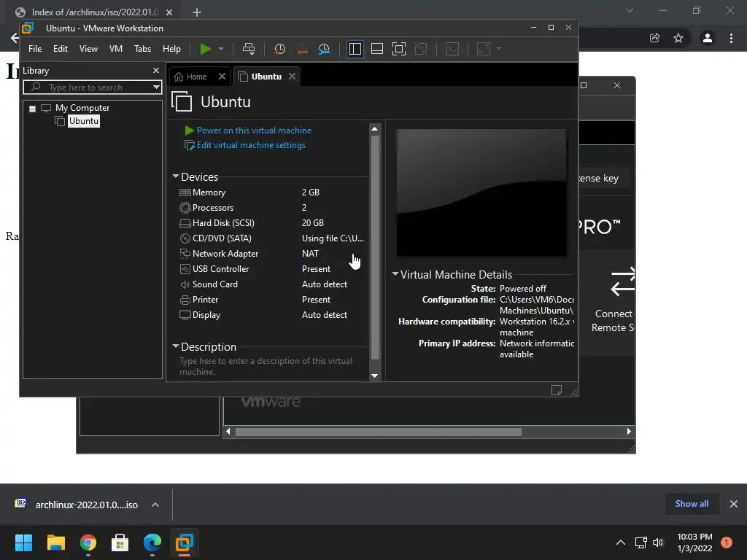Enter full screen mode icon
Image resolution: width=747 pixels, height=560 pixels.
(399, 49)
